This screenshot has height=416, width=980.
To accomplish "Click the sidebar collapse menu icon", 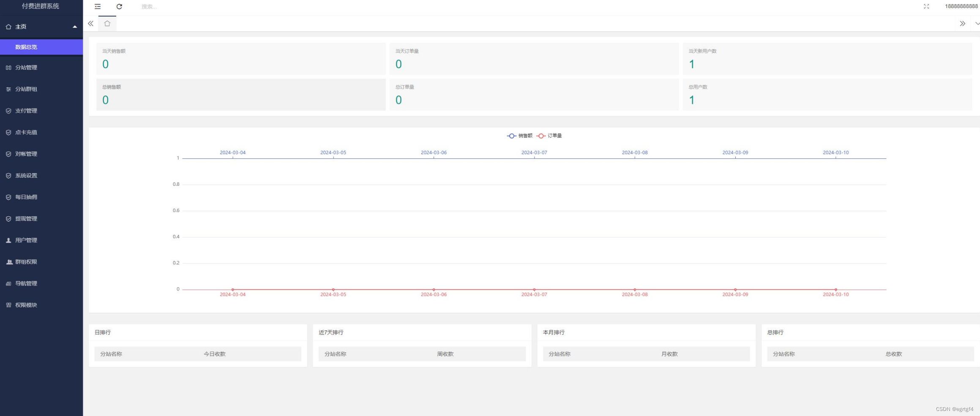I will pyautogui.click(x=98, y=6).
